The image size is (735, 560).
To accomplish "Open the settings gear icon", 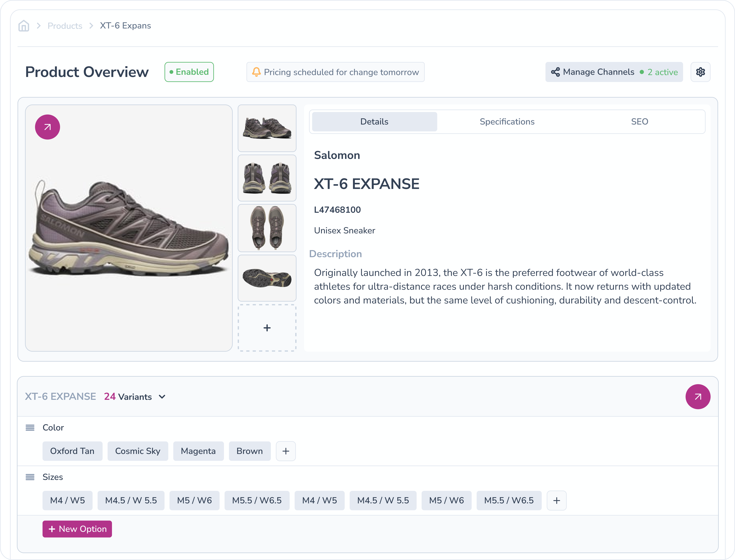I will (700, 72).
